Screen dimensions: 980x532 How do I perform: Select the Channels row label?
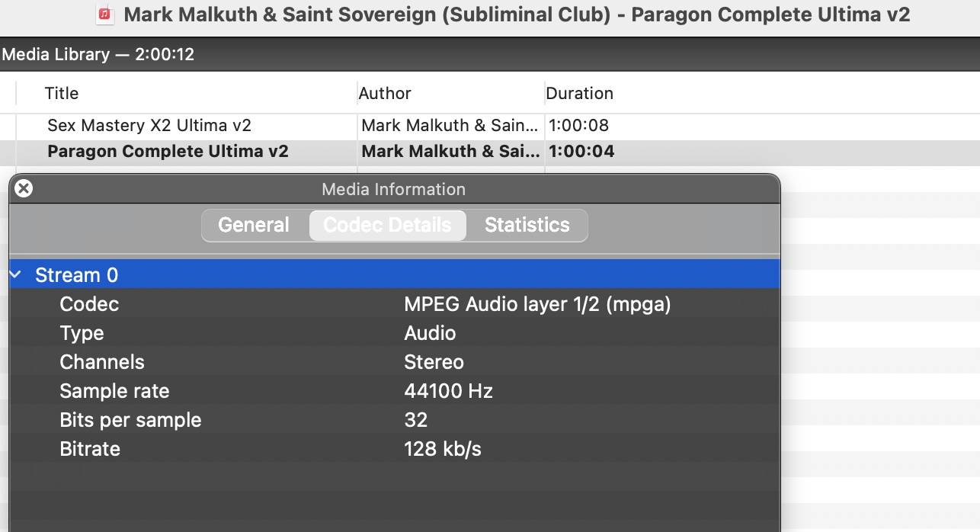pos(102,362)
